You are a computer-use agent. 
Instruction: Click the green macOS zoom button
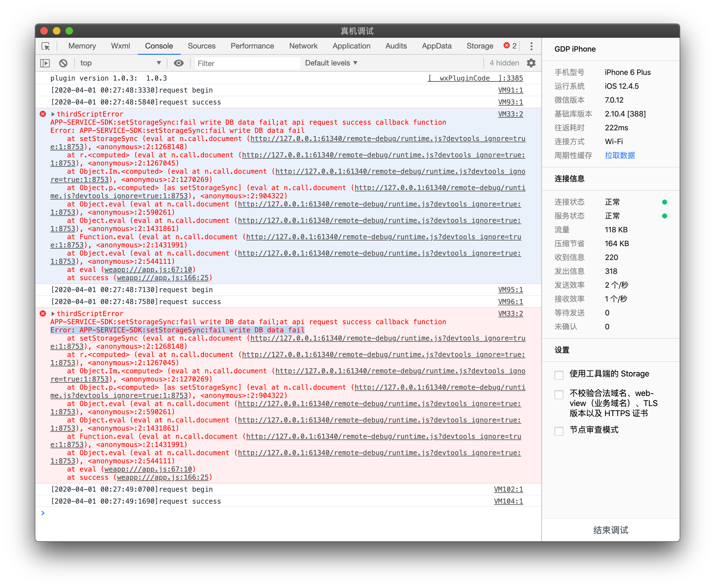coord(69,31)
